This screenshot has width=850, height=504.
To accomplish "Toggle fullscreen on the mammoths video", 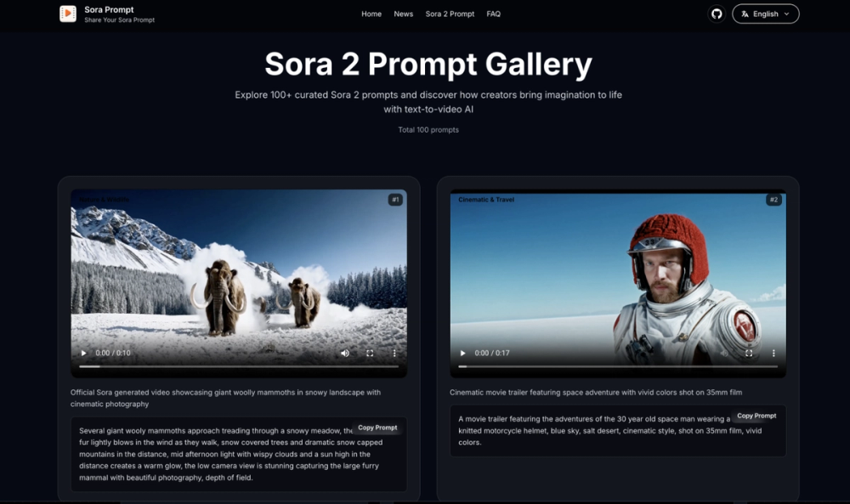I will click(x=370, y=353).
